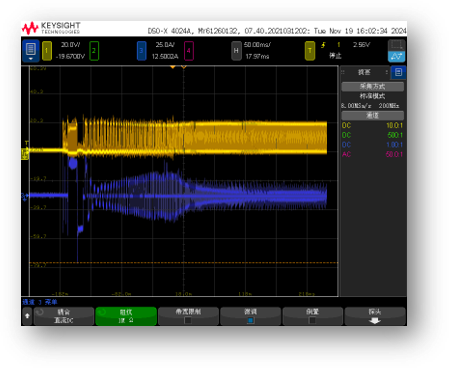Open the sidebar panel list icon
449x368 pixels.
point(398,72)
